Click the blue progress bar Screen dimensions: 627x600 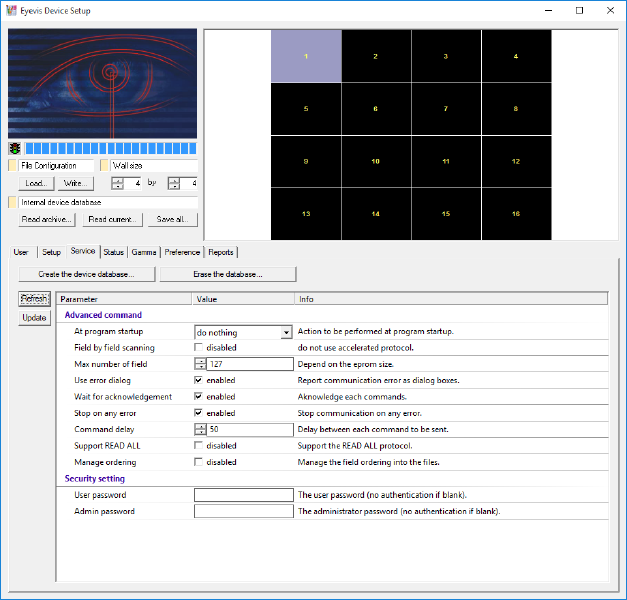coord(110,148)
